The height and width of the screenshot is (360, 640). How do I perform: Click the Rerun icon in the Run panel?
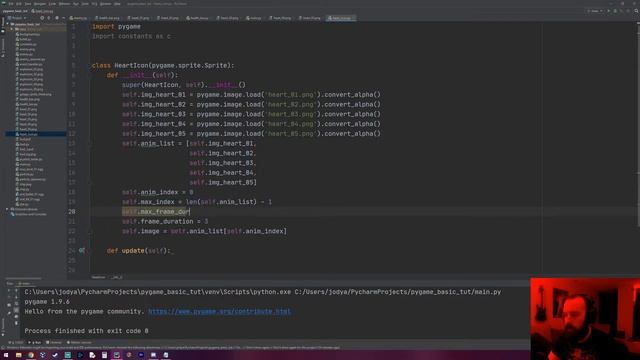[x=9, y=290]
